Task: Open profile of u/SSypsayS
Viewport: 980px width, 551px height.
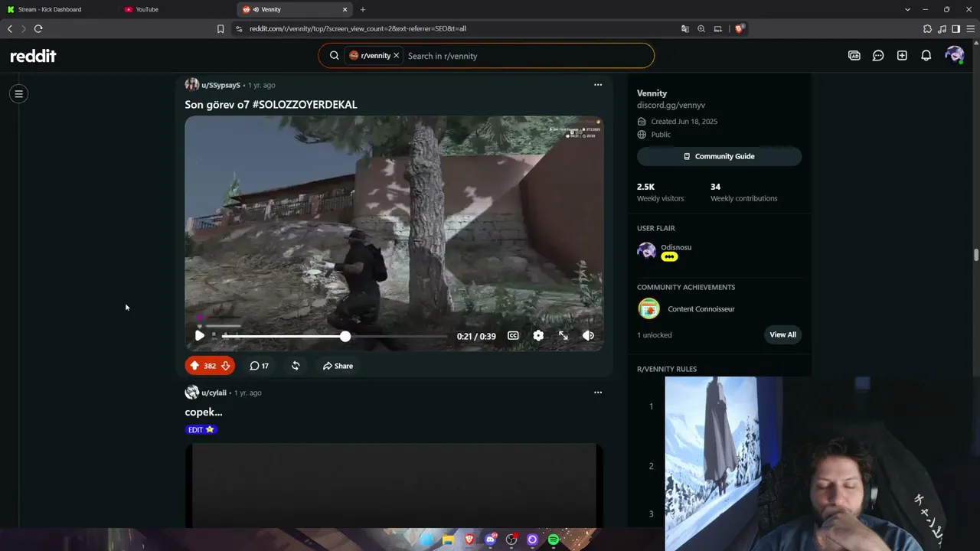Action: point(220,85)
